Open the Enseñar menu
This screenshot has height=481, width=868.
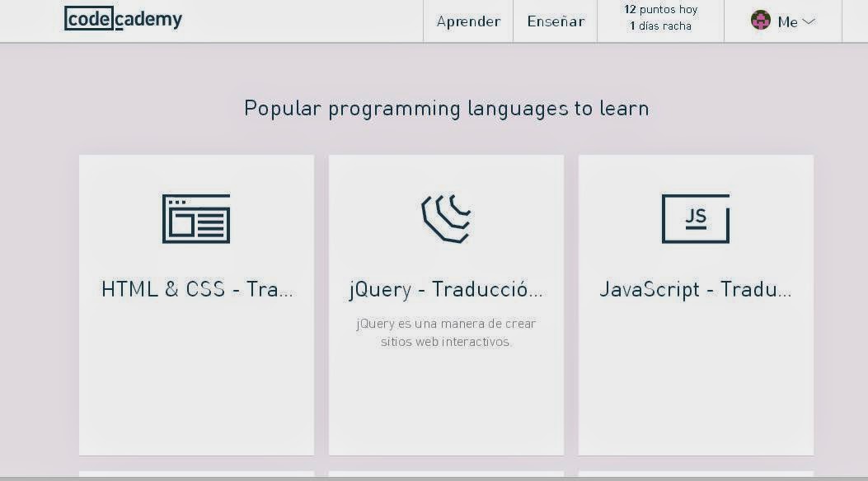click(x=556, y=21)
